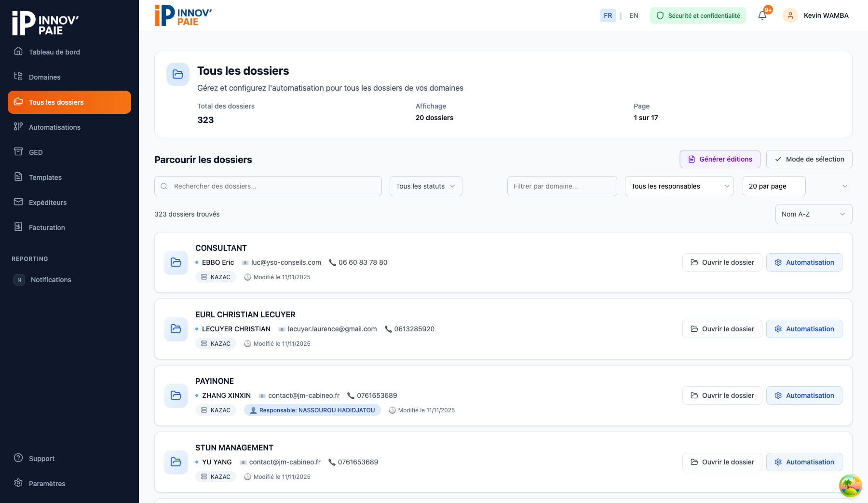This screenshot has width=868, height=503.
Task: Click the notification bell icon
Action: [x=762, y=15]
